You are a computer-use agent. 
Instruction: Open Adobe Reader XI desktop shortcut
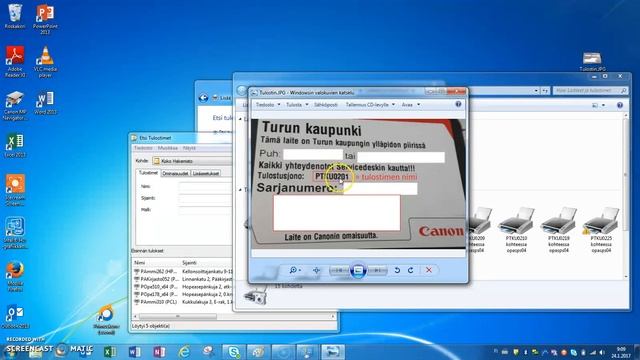point(15,61)
